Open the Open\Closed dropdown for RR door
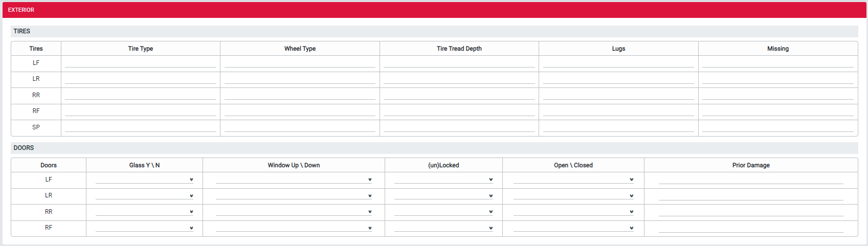The width and height of the screenshot is (868, 246). coord(573,212)
